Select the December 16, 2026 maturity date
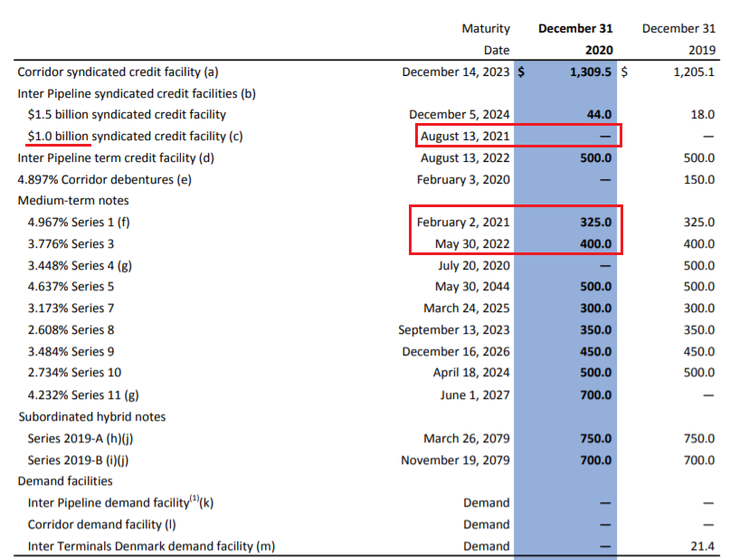Screen dimensions: 749x560 (456, 352)
